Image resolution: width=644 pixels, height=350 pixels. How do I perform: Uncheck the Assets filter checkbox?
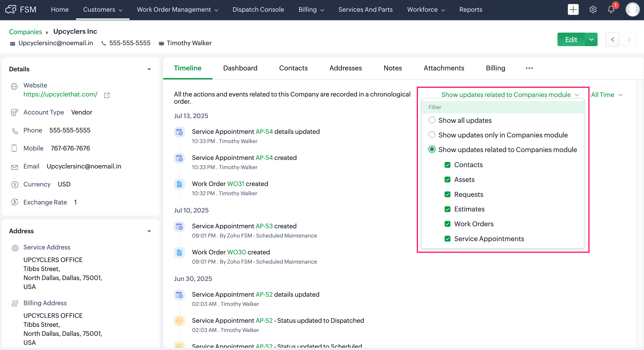(x=447, y=179)
